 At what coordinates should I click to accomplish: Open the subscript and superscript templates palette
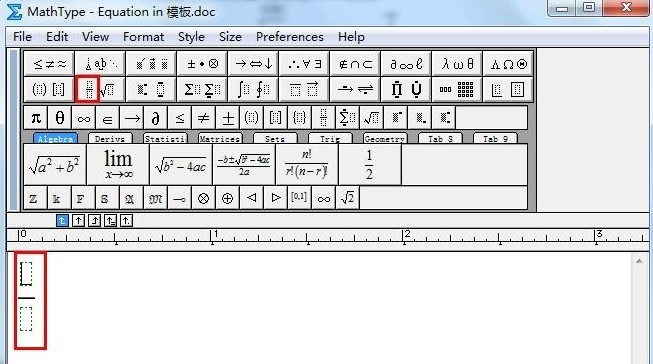click(x=151, y=89)
